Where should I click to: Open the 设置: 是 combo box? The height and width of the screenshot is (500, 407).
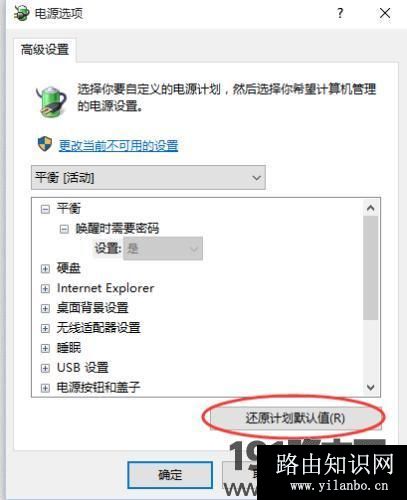tap(163, 248)
